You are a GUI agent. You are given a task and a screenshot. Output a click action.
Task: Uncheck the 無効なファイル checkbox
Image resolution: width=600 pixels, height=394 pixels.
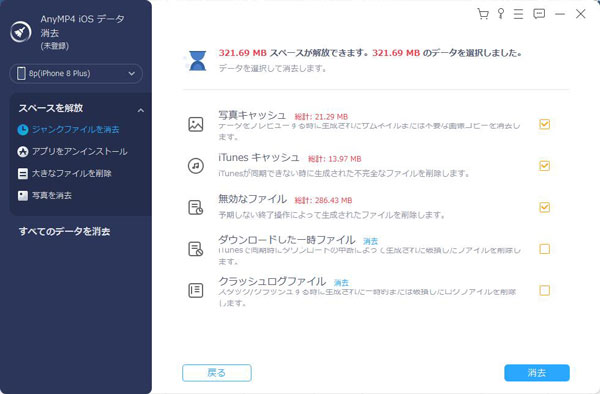click(x=545, y=207)
